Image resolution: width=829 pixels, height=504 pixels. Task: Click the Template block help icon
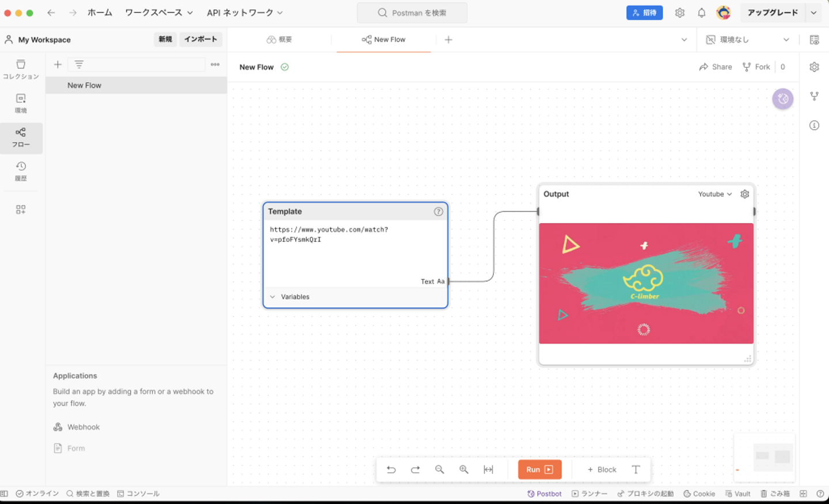point(438,212)
